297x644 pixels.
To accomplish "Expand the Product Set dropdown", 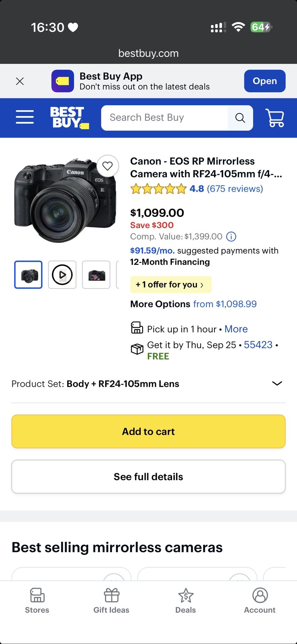I will click(x=277, y=383).
